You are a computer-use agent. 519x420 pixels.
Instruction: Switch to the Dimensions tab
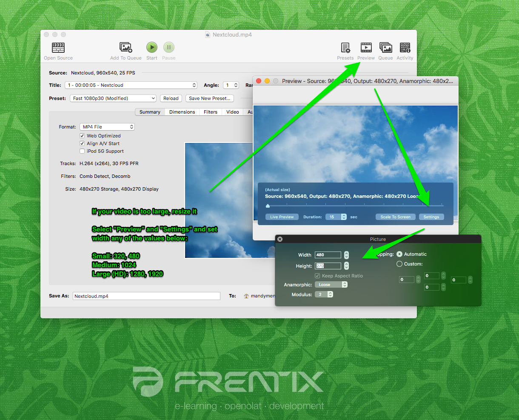pyautogui.click(x=182, y=112)
